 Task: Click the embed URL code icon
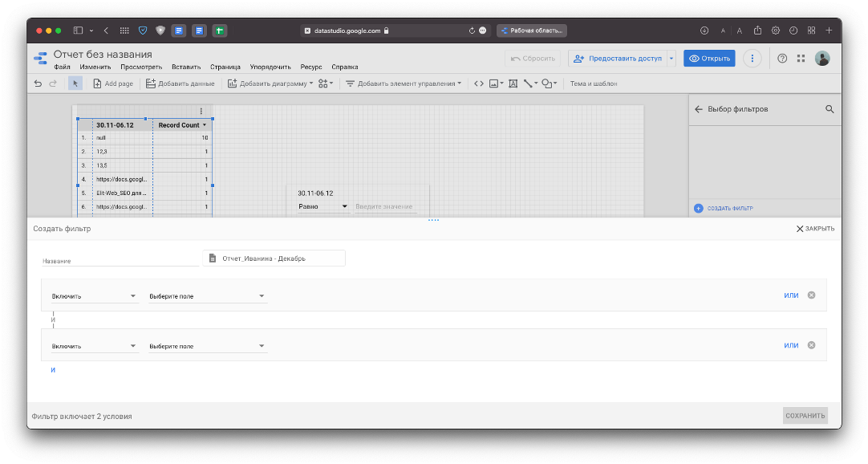pos(479,83)
